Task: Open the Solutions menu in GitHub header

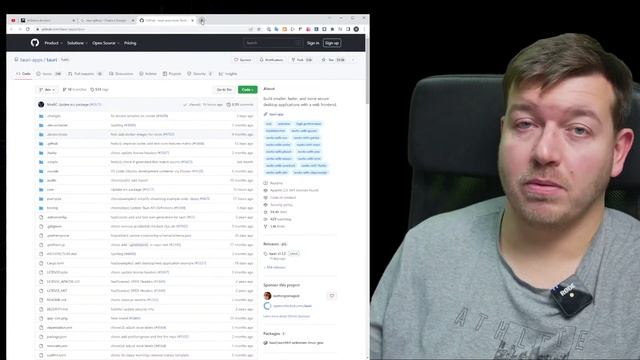Action: [x=77, y=43]
